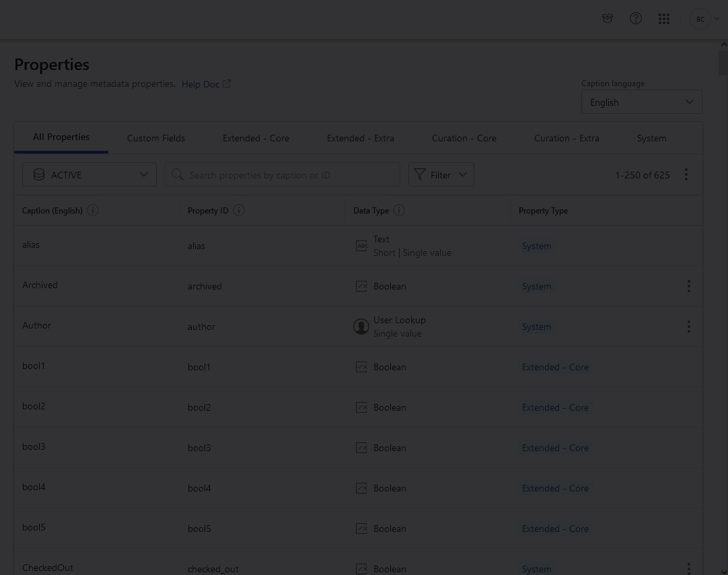728x575 pixels.
Task: Click Extended - Core type link for bool1
Action: (555, 367)
